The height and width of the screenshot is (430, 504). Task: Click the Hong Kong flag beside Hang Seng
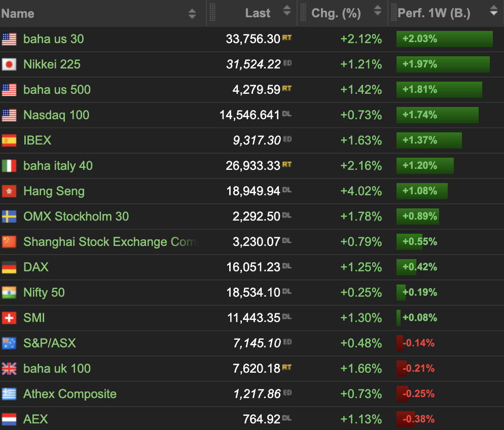tap(9, 192)
